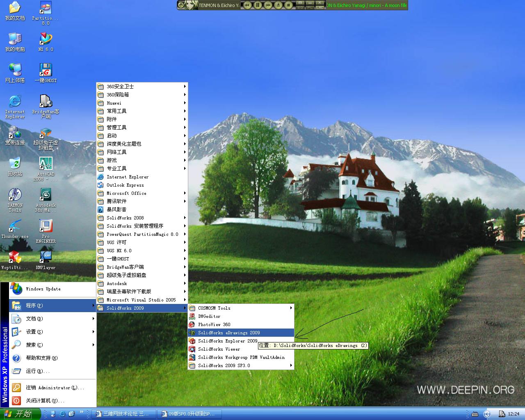Launch Internet Explorer from the quick launch bar
This screenshot has width=525, height=420.
pos(62,414)
